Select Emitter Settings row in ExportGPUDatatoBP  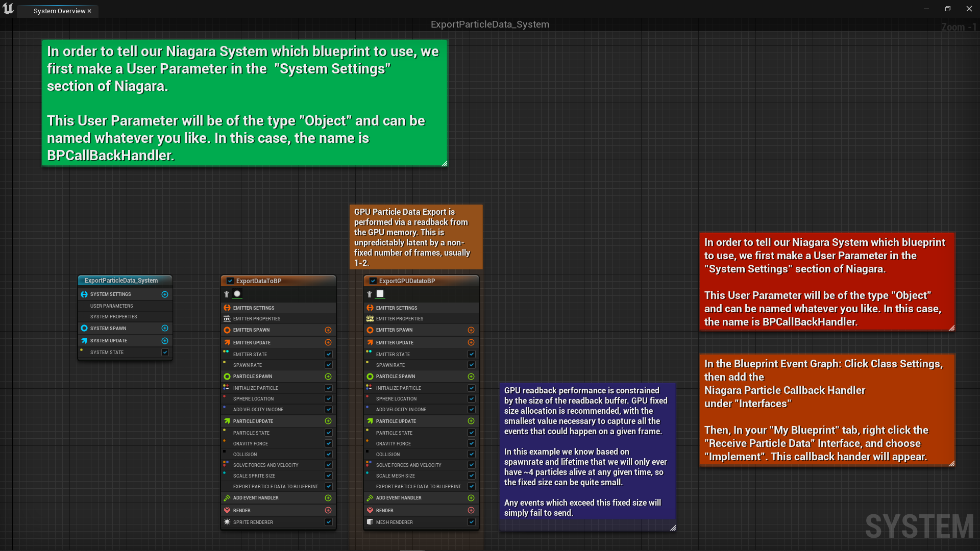coord(421,308)
